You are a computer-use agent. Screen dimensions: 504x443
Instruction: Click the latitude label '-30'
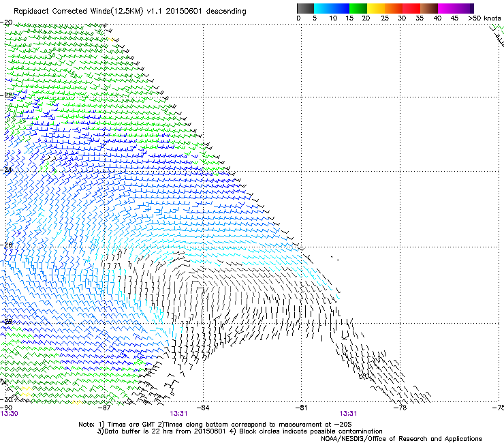6,399
